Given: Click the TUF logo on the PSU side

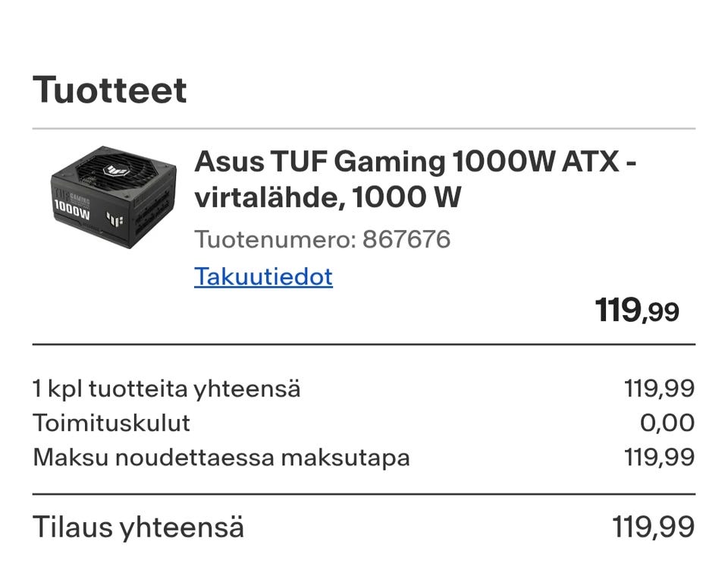Looking at the screenshot, I should pyautogui.click(x=115, y=220).
